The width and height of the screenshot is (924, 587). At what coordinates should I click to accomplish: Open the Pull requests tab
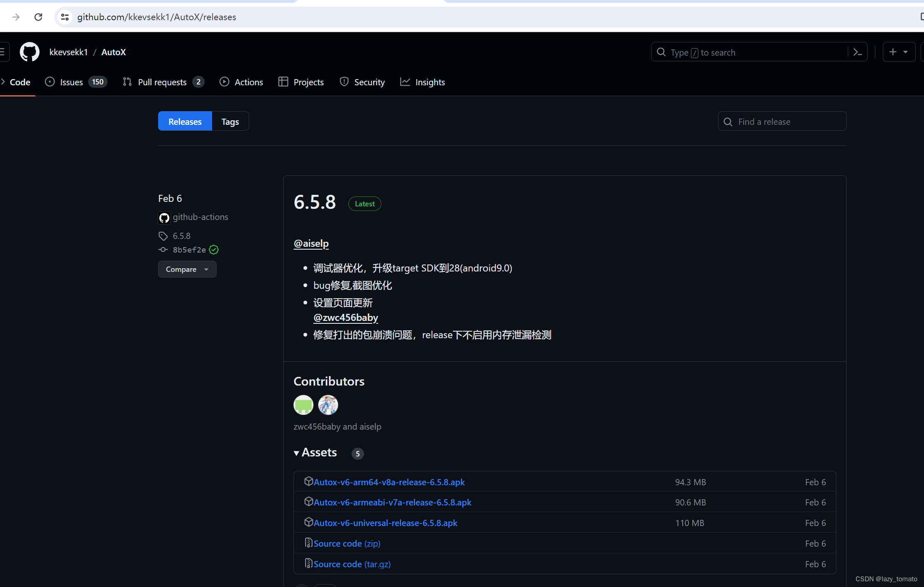coord(162,82)
